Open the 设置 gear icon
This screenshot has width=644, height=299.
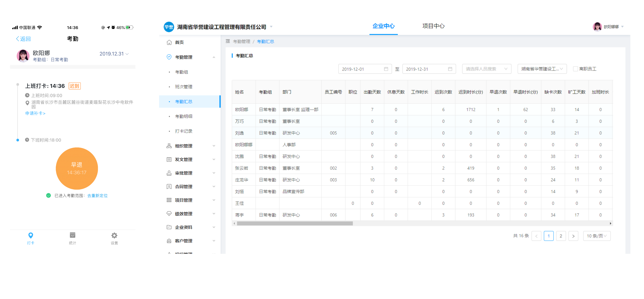point(114,235)
